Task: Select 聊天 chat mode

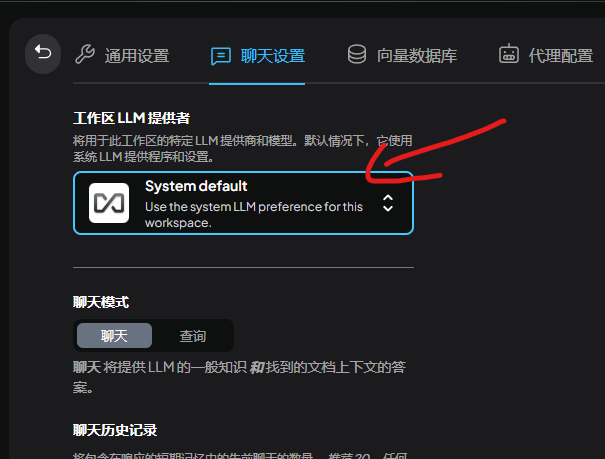Action: 114,336
